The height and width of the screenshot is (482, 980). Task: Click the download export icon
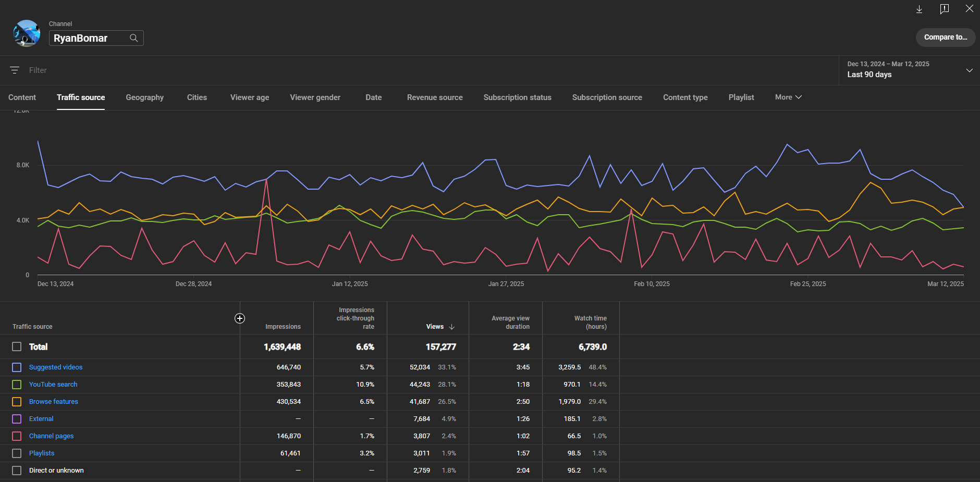pyautogui.click(x=920, y=9)
